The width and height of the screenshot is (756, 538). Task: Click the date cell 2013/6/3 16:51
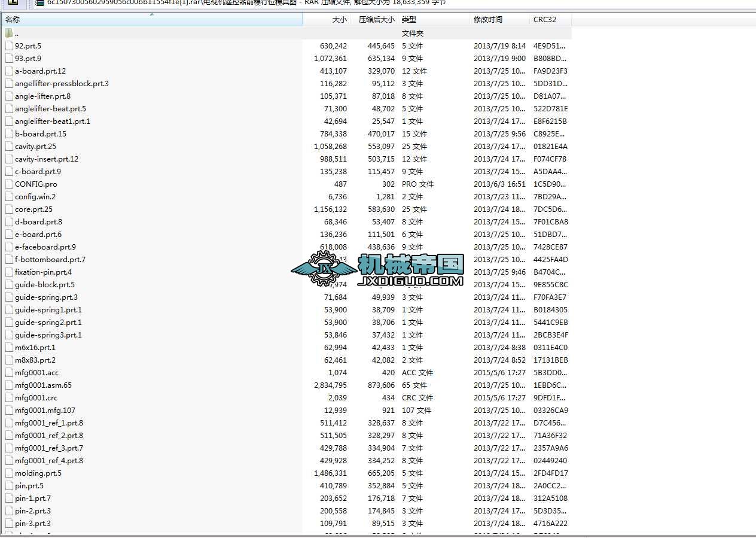click(500, 184)
